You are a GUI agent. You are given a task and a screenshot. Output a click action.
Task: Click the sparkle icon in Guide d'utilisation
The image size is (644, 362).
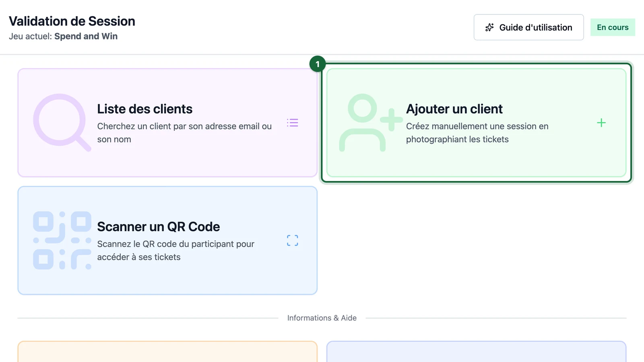[x=489, y=27]
